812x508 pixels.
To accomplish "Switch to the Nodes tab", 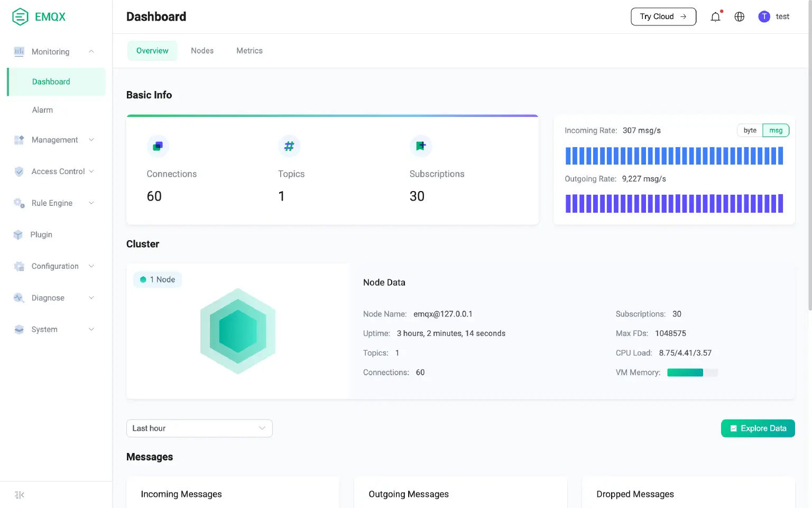I will [x=202, y=51].
